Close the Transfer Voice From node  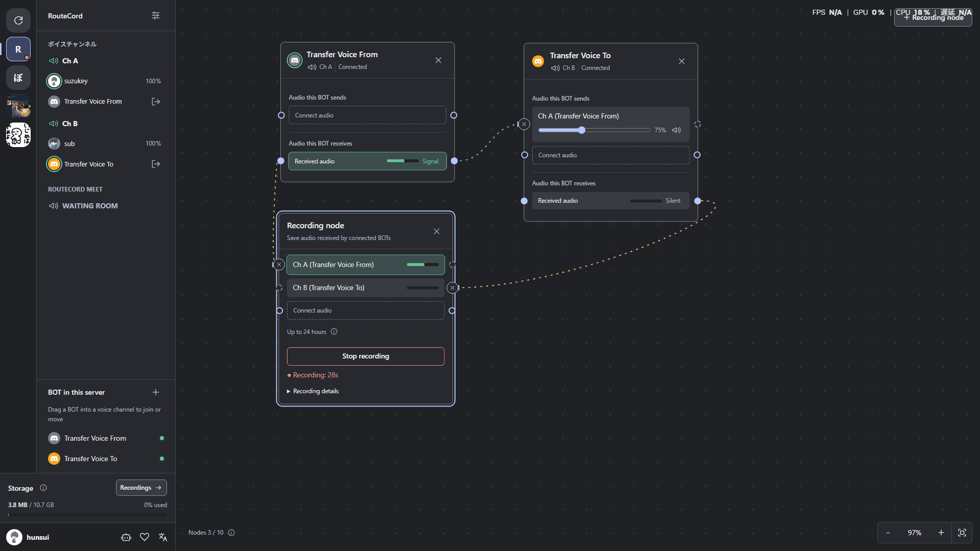coord(438,60)
